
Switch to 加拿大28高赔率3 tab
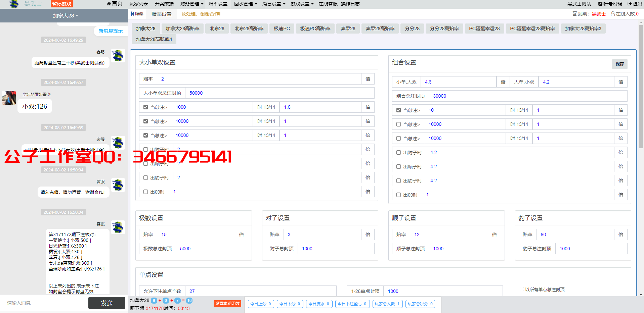tap(583, 29)
